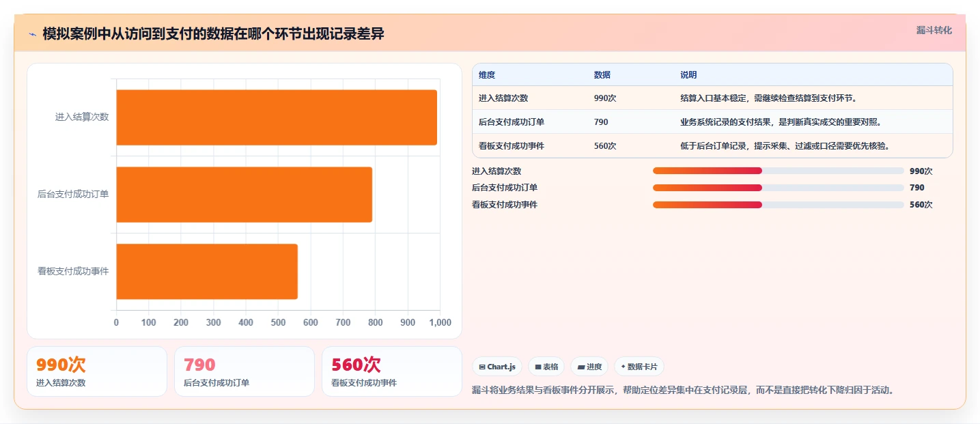Select the 表格 chip

coord(546,367)
